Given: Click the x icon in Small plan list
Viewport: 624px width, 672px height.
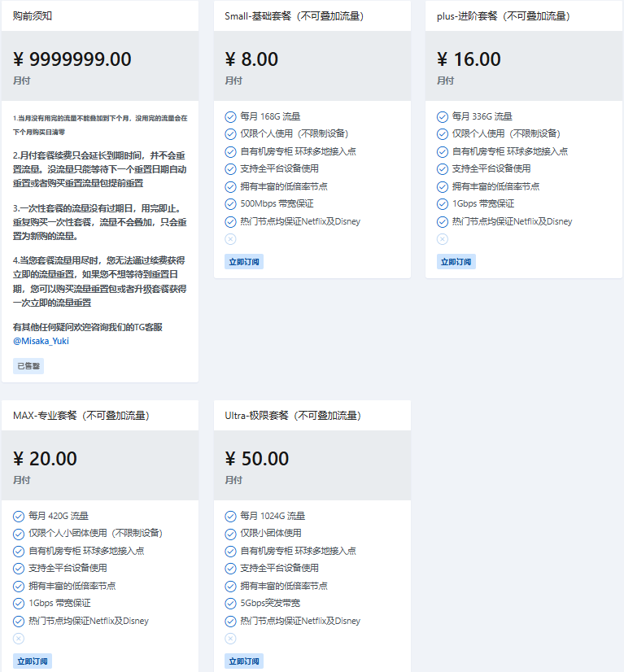Looking at the screenshot, I should 230,238.
